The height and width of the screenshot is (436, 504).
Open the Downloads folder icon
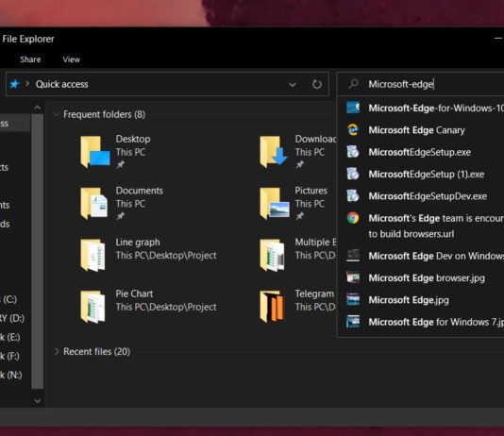pyautogui.click(x=274, y=152)
